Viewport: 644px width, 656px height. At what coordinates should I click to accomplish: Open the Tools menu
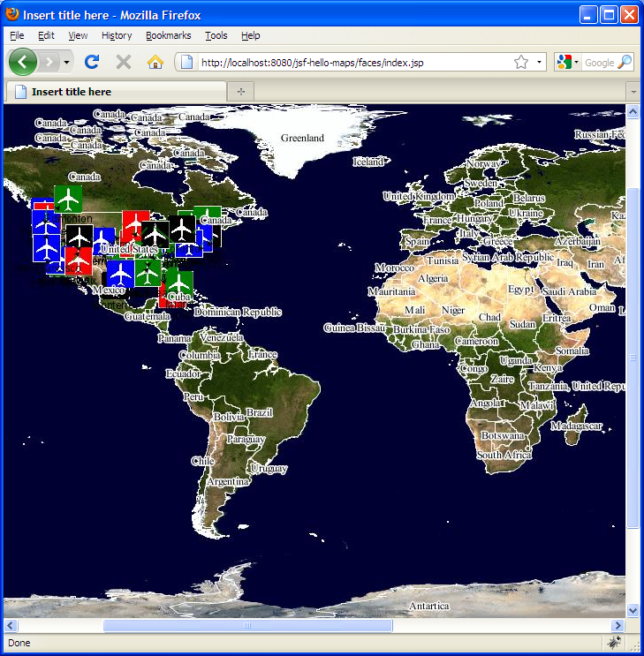point(216,35)
